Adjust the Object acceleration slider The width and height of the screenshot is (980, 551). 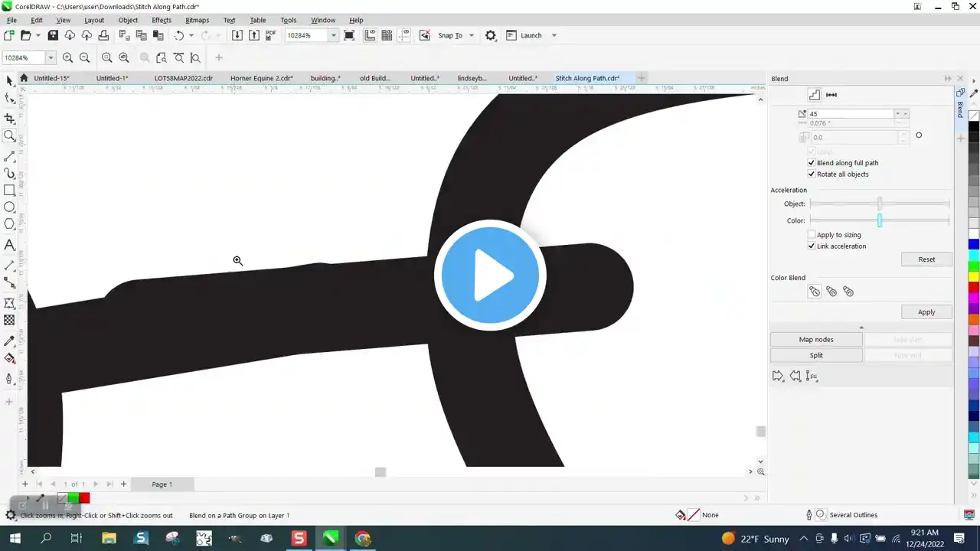pyautogui.click(x=880, y=204)
